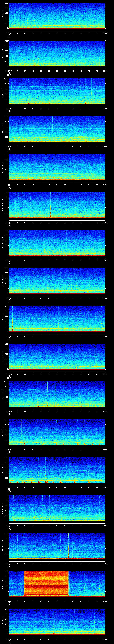Select the spectrogram starting at 13:32:00
Screen dimensions: 114x644
coord(57,129)
